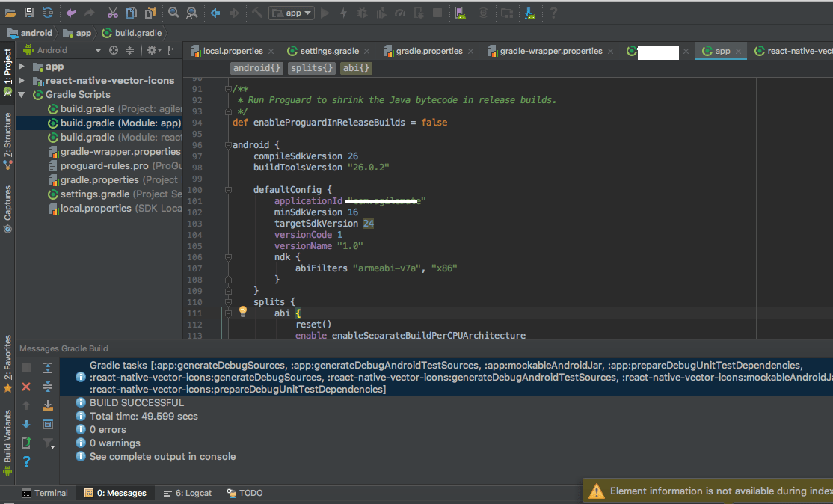This screenshot has height=504, width=833.
Task: Open the filter dropdown in Messages panel
Action: [49, 443]
